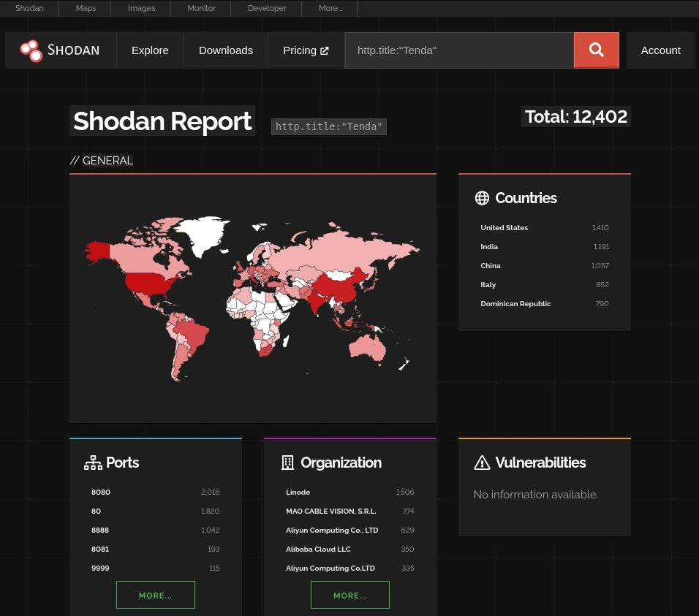Expand more Ports results

coord(156,595)
